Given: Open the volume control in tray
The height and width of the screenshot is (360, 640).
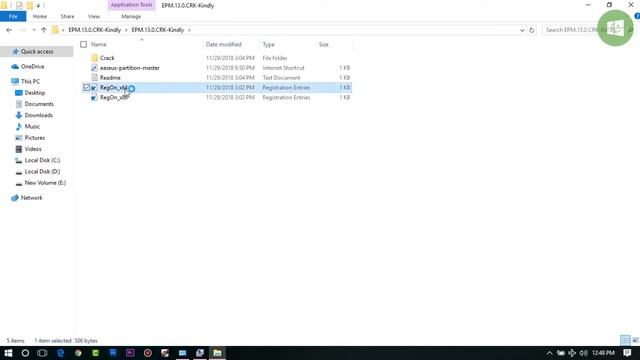Looking at the screenshot, I should pyautogui.click(x=584, y=353).
